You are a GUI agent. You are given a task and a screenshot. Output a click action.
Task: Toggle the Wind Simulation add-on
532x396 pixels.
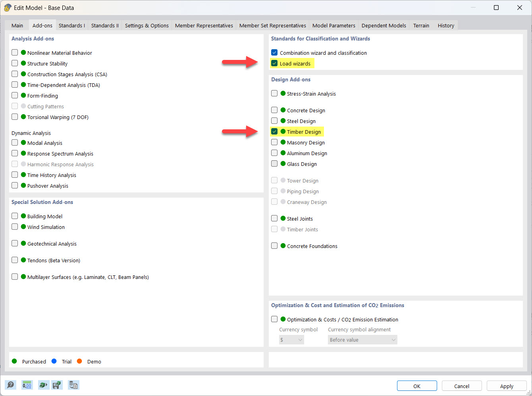tap(15, 227)
